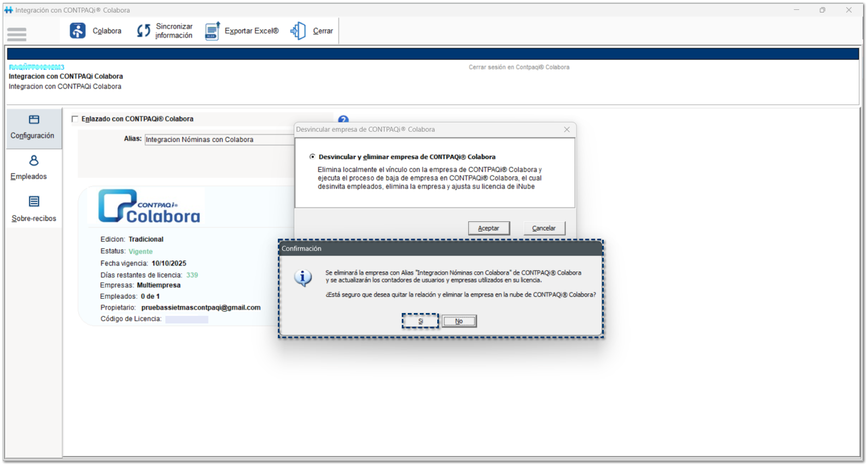Select the Sobre-recibos tab label
The width and height of the screenshot is (868, 466).
(34, 219)
